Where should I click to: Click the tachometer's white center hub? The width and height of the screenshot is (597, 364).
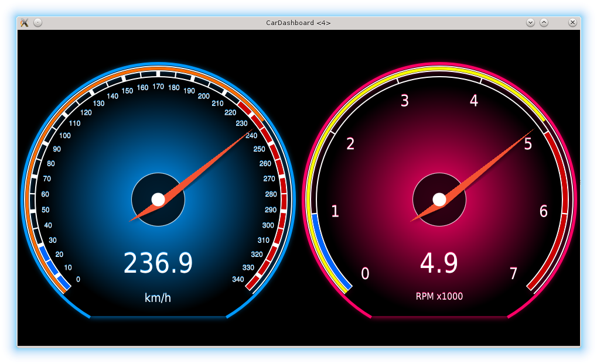[439, 200]
